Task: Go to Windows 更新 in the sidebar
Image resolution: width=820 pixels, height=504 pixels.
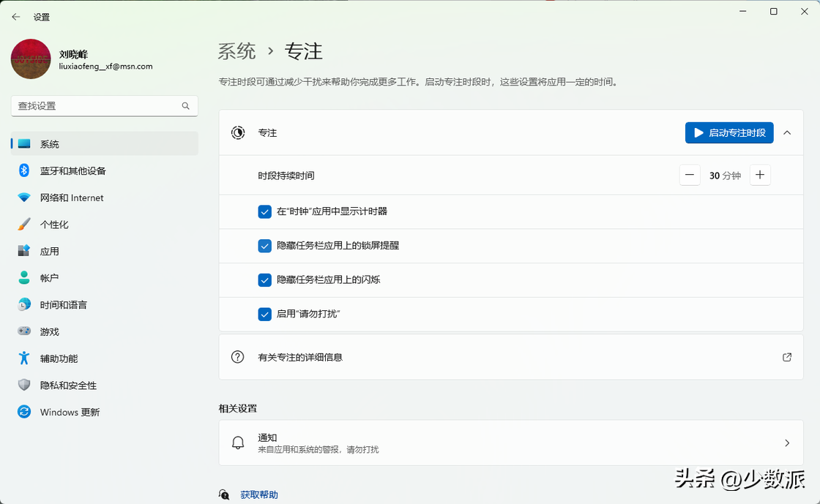Action: [x=70, y=412]
